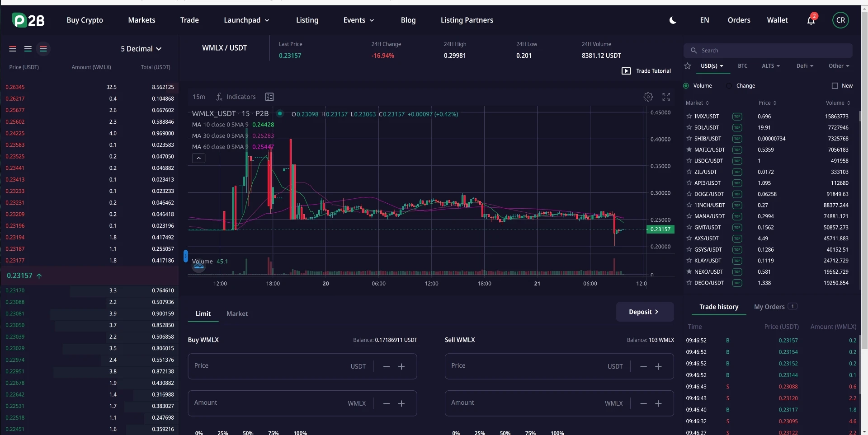Click the market Search field
This screenshot has height=435, width=868.
(768, 51)
